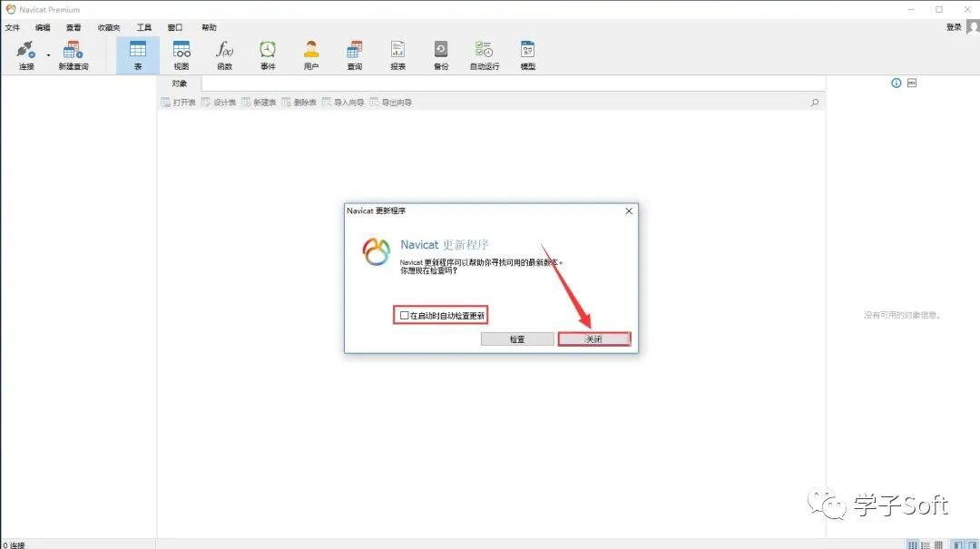The image size is (980, 549).
Task: Switch to Views (视图) toolbar icon
Action: click(x=181, y=55)
